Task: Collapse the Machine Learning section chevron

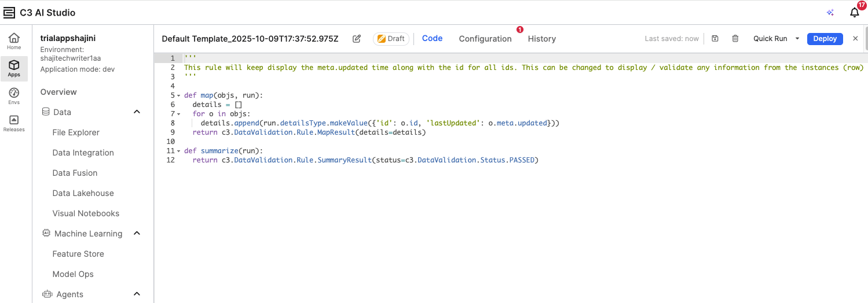Action: coord(137,233)
